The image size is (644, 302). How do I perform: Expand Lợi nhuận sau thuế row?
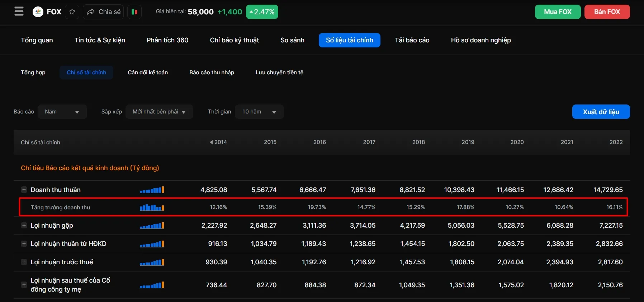pos(24,285)
